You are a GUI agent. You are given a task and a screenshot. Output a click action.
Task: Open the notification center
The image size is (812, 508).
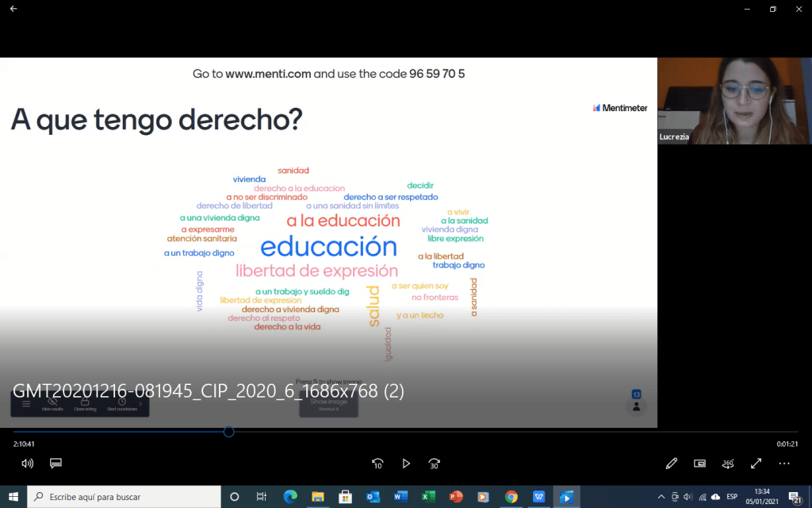point(795,497)
